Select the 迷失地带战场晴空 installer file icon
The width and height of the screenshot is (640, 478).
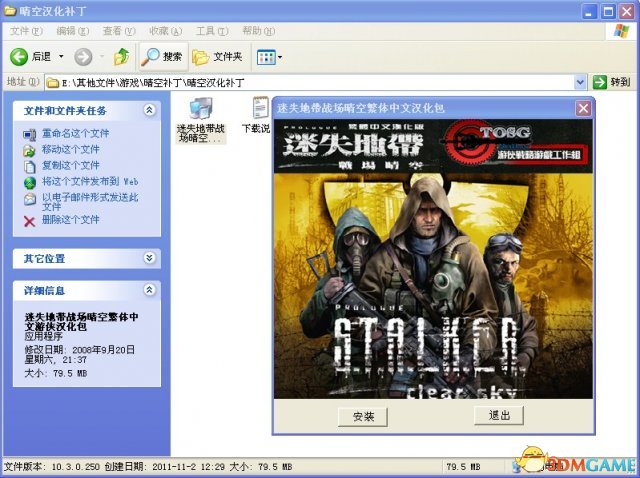200,120
